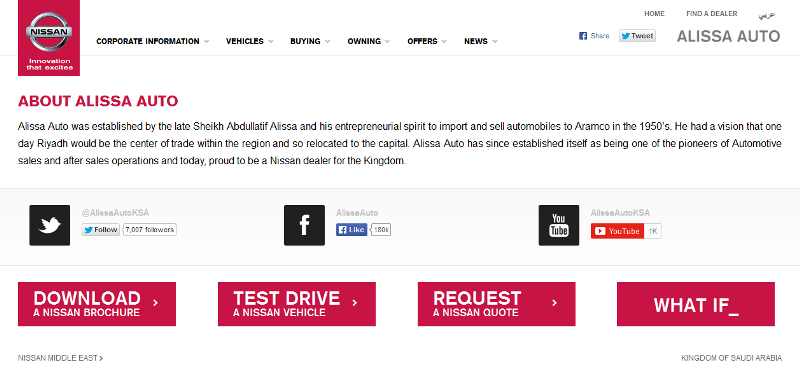The height and width of the screenshot is (370, 800).
Task: Tweet the page using Tweet button
Action: [x=637, y=36]
